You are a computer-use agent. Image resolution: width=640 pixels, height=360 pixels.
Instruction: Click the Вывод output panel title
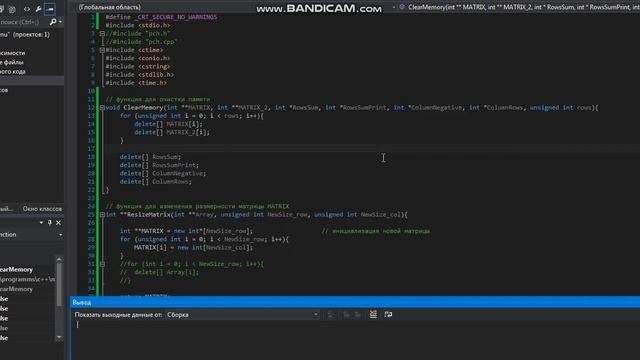point(82,302)
